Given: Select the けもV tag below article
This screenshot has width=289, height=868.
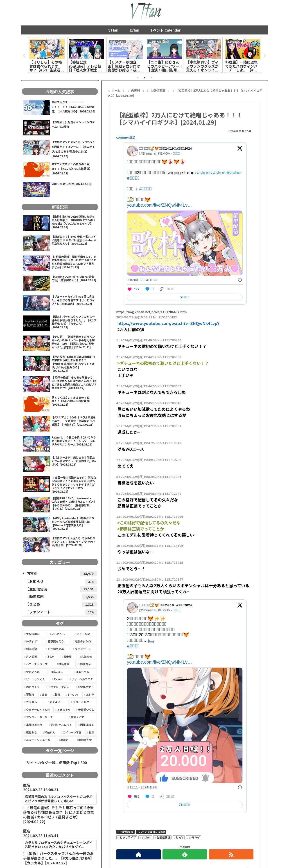Looking at the screenshot, I should coord(178,837).
